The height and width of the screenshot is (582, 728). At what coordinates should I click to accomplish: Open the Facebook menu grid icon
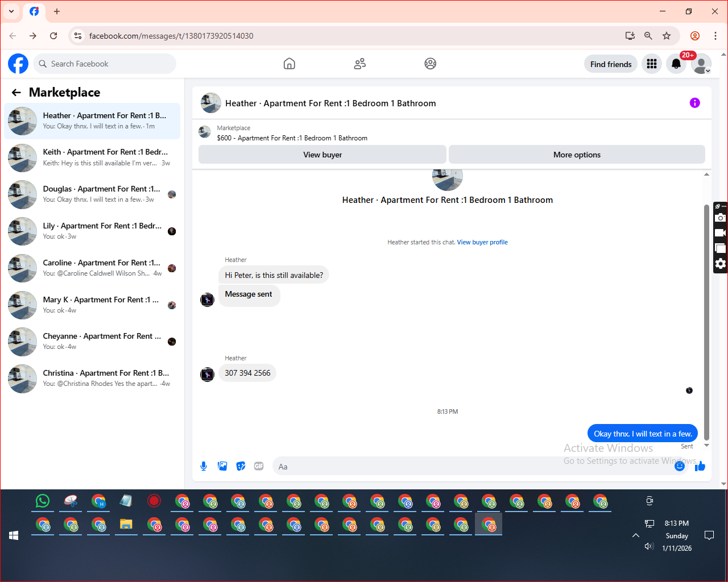[x=652, y=64]
